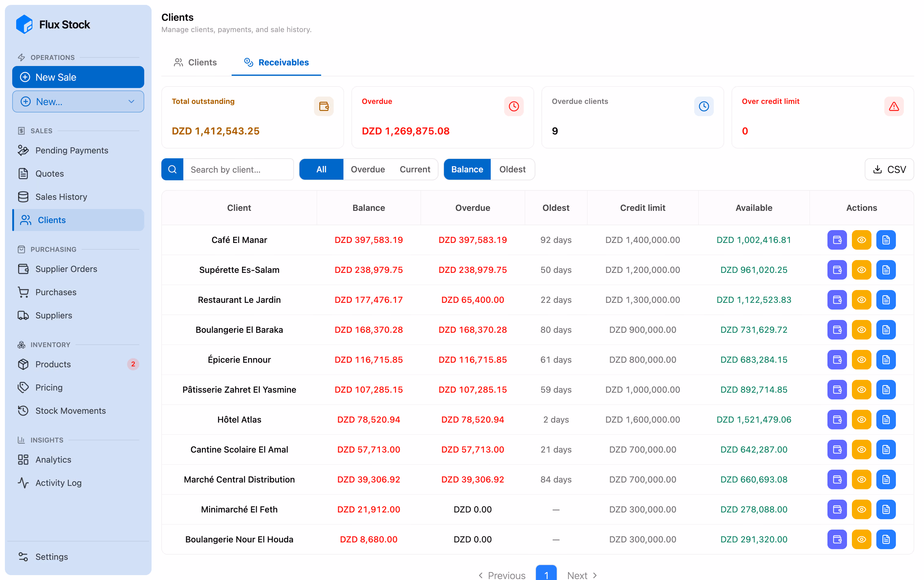Open statement document for Minimarché El Feth
The image size is (924, 580).
pos(886,509)
